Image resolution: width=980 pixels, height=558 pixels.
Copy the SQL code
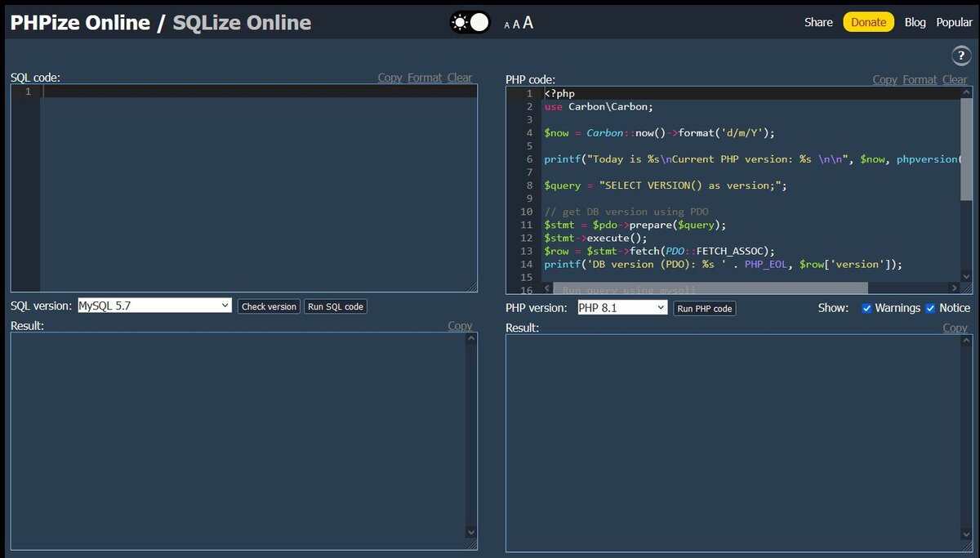coord(390,78)
